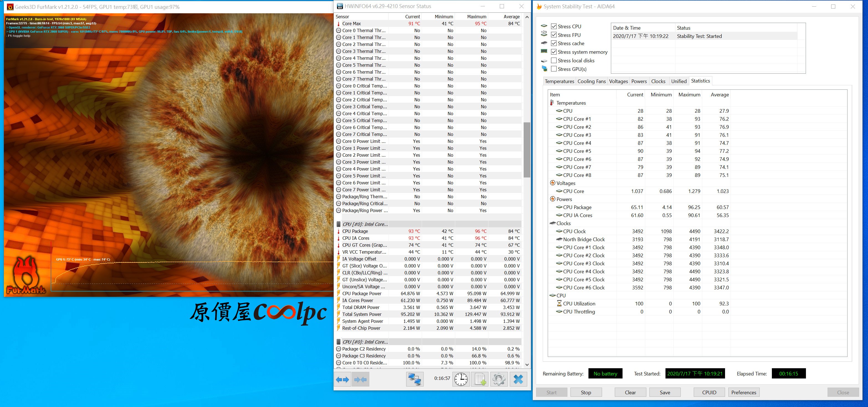Viewport: 868px width, 407px height.
Task: Click HWiNFO scrollbar down arrow
Action: tap(527, 365)
